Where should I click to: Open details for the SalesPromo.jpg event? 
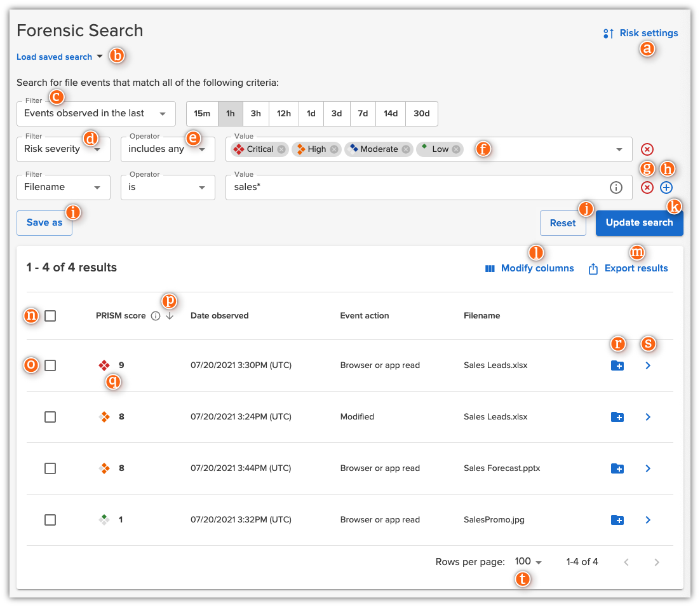[648, 520]
